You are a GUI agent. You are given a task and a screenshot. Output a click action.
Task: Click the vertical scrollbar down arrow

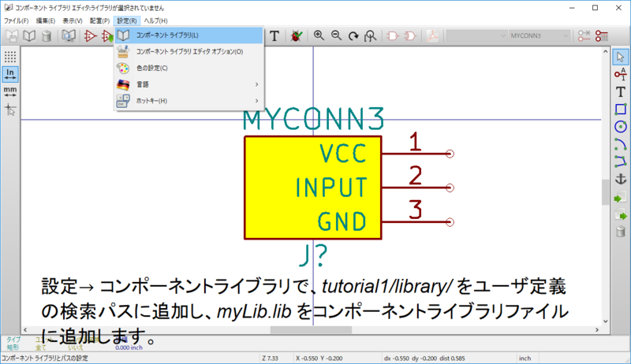(606, 321)
